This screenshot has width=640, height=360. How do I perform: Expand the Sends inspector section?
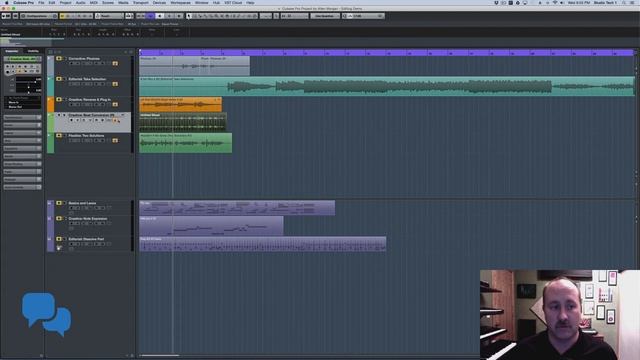point(22,156)
